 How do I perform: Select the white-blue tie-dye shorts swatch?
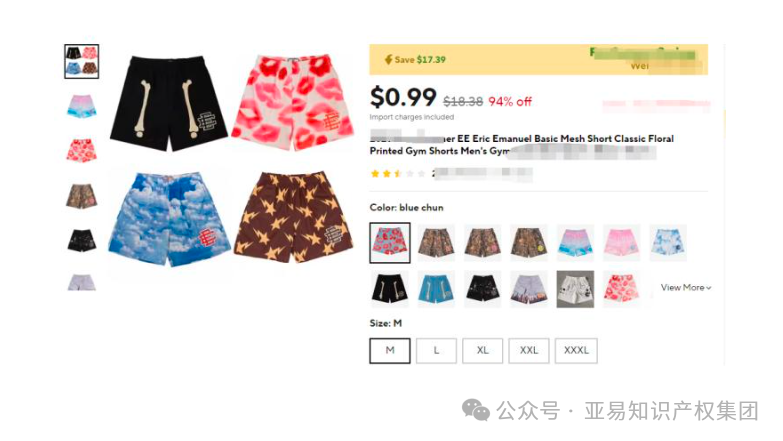click(x=668, y=243)
